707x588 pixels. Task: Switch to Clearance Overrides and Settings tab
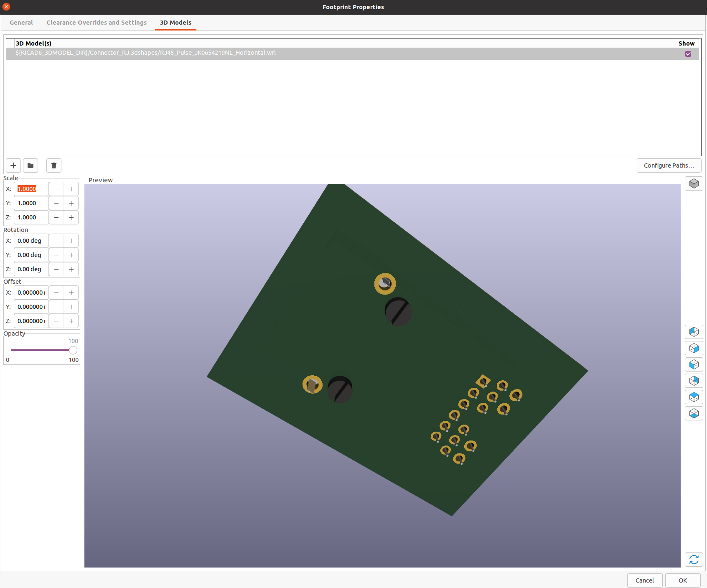97,23
